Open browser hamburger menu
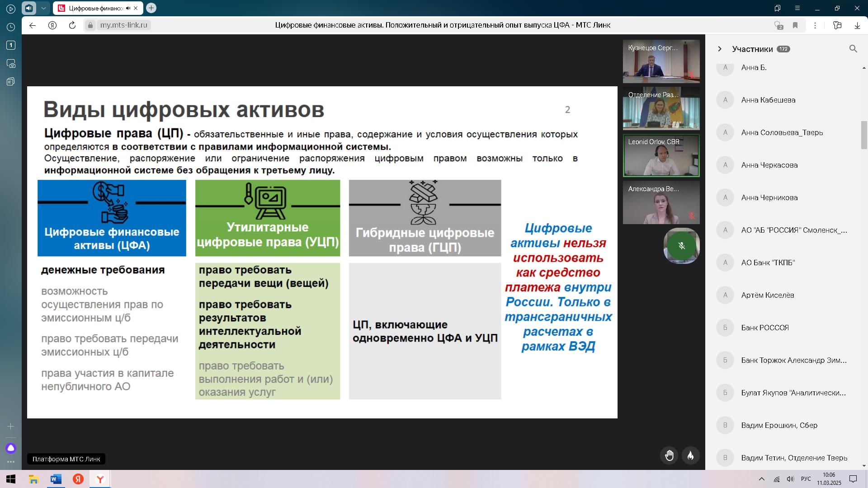 click(797, 8)
